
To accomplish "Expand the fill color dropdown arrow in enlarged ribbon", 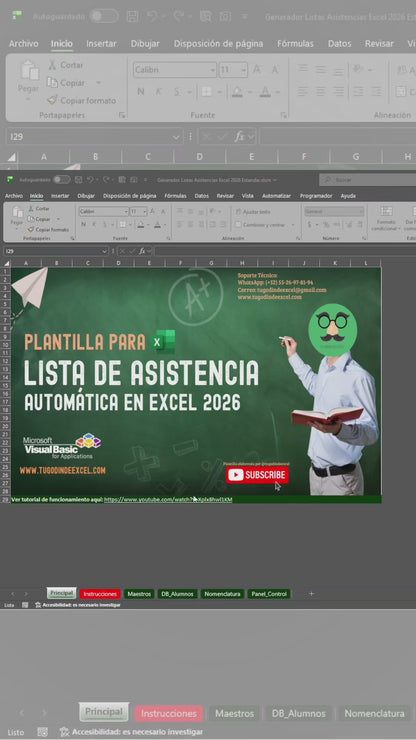I will click(x=249, y=92).
